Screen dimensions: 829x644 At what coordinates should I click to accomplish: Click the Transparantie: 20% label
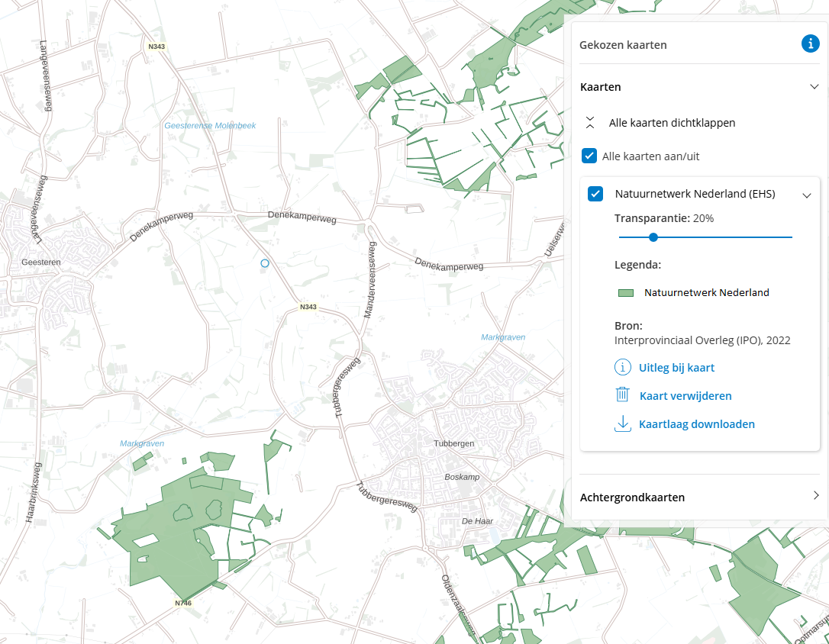click(x=664, y=218)
